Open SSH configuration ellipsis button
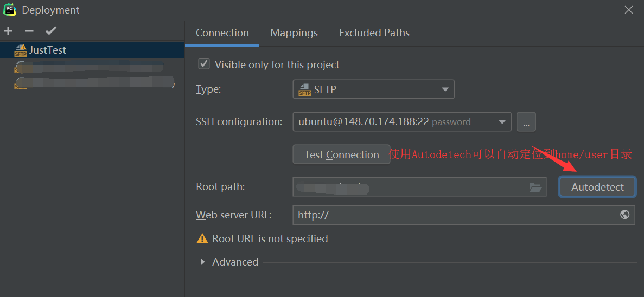 point(526,122)
